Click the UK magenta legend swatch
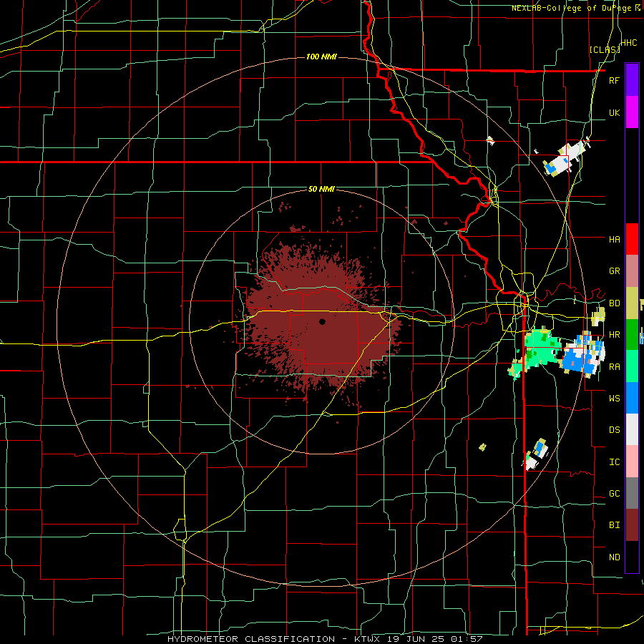 632,112
